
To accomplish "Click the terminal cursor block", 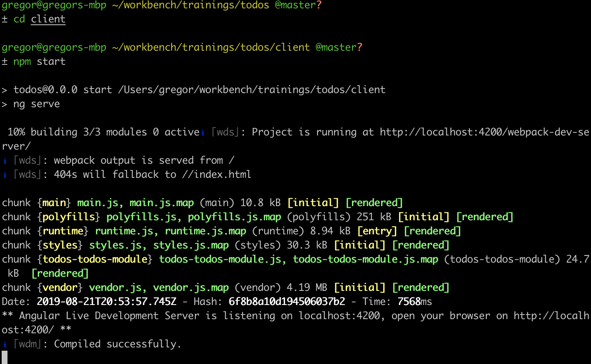I will [x=5, y=357].
